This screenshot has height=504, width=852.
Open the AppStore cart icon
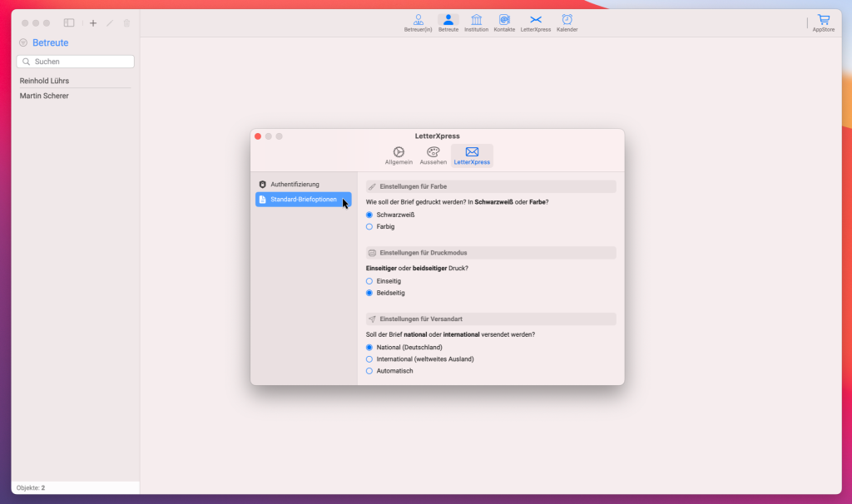coord(823,23)
